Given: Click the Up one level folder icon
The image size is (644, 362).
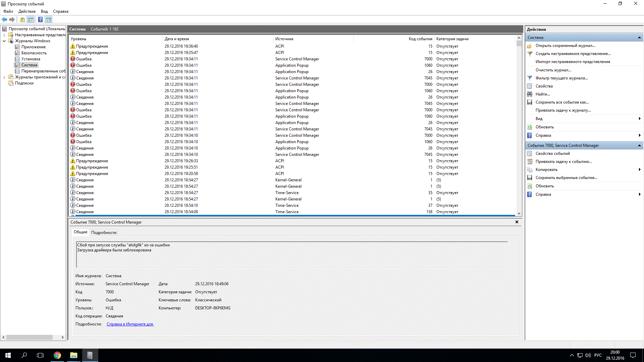Looking at the screenshot, I should click(22, 19).
